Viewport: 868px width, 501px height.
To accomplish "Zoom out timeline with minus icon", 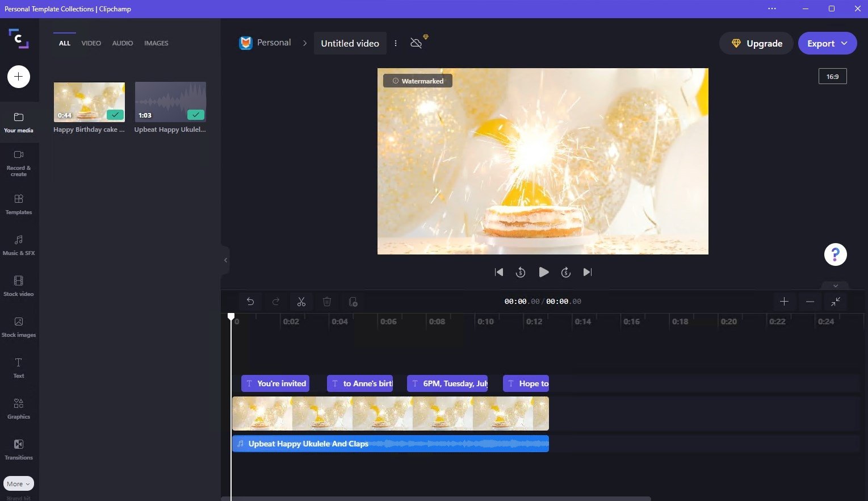I will click(810, 302).
